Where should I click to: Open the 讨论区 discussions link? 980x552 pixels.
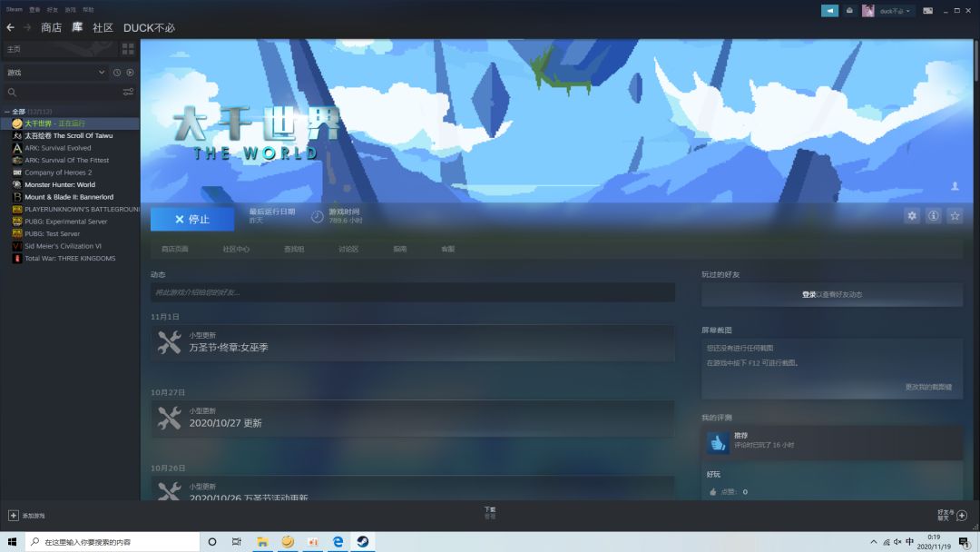point(348,249)
